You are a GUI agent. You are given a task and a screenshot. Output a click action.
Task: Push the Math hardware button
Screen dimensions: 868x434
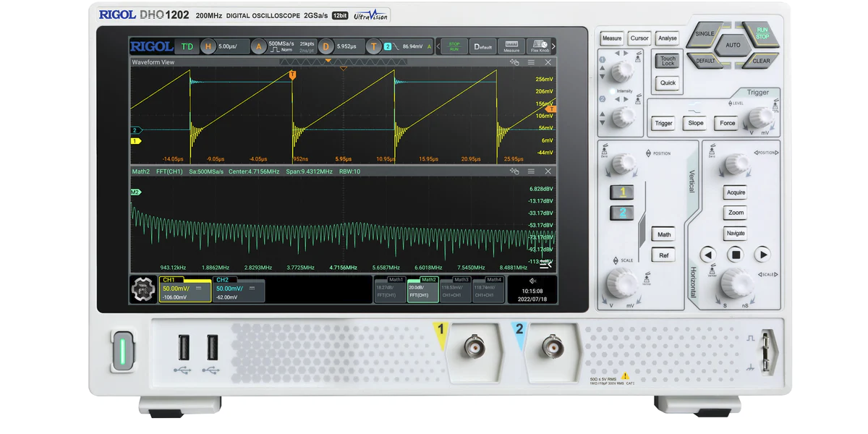[x=664, y=234]
